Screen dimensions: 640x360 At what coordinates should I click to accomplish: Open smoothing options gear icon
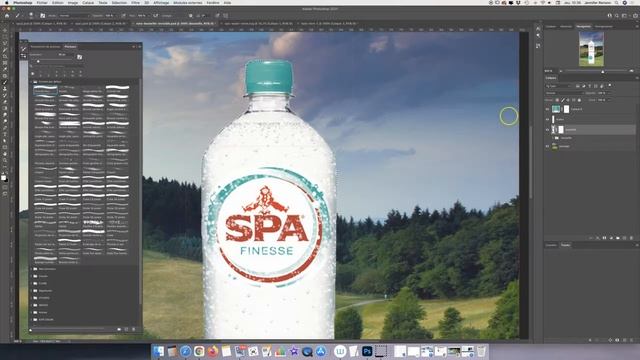click(x=191, y=16)
